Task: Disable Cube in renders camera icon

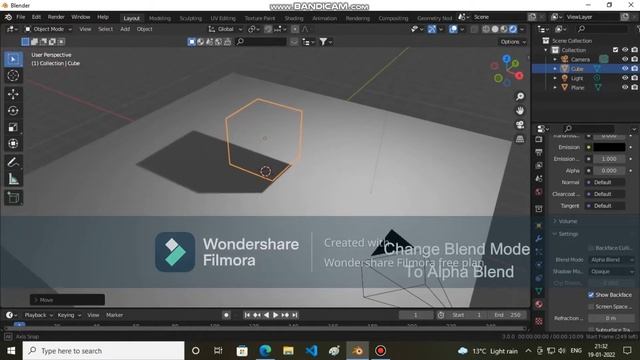Action: click(x=634, y=69)
